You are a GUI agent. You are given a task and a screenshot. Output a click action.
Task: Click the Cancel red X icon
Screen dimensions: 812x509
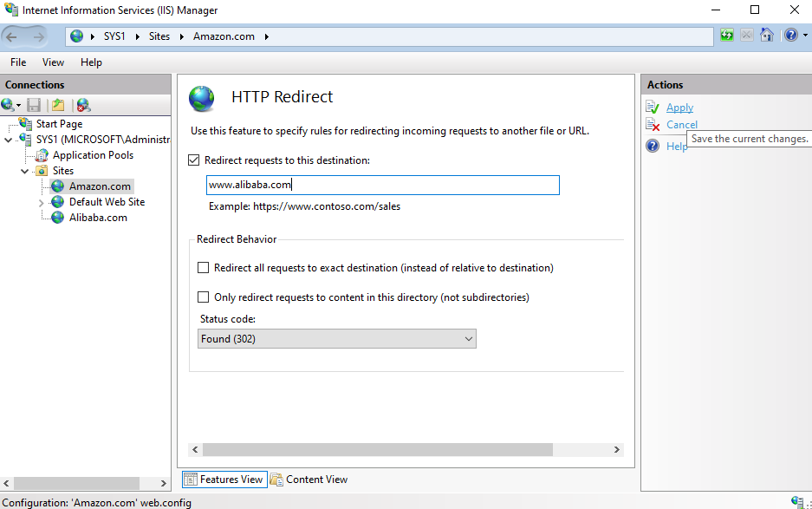click(x=653, y=124)
